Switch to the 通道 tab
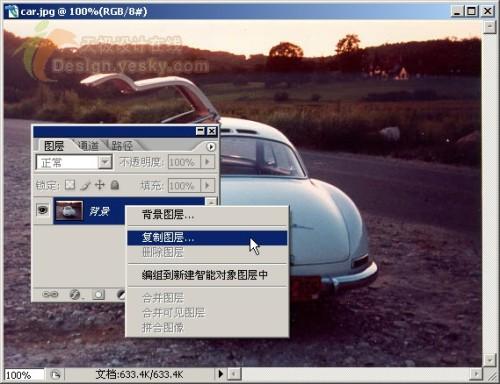Image resolution: width=500 pixels, height=384 pixels. (88, 146)
